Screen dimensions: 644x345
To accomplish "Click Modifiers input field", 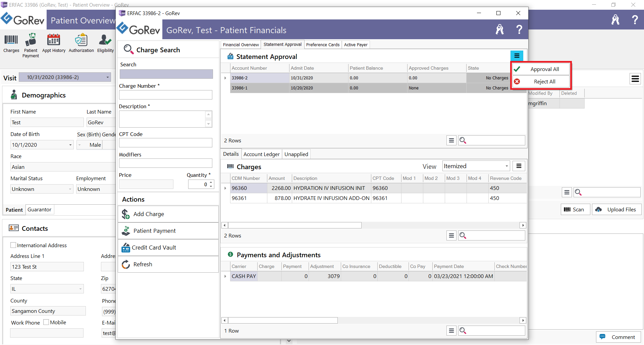I will pos(166,163).
